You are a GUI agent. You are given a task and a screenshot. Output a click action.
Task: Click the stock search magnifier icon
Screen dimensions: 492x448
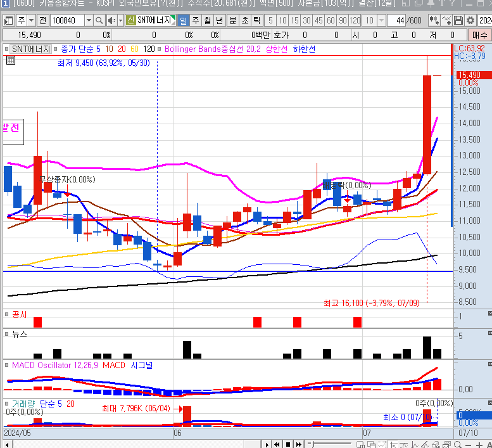(x=99, y=20)
